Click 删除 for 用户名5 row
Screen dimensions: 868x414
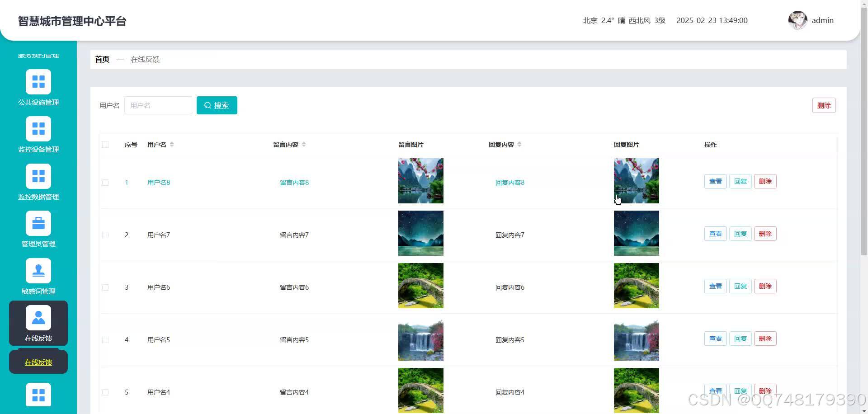coord(765,339)
